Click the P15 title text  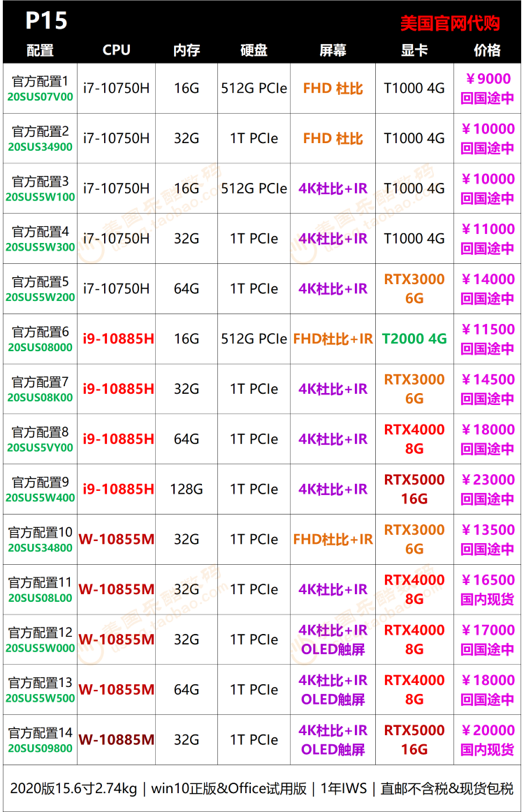click(x=47, y=21)
